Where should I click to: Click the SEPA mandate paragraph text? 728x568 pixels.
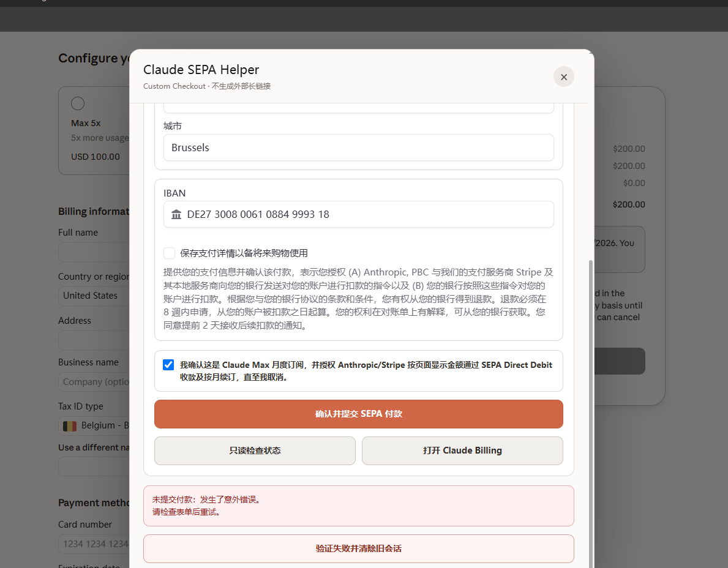(358, 299)
